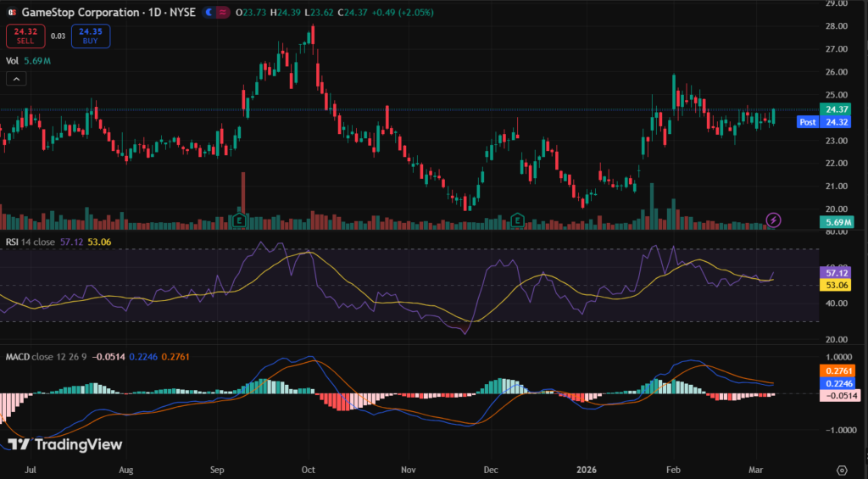The image size is (868, 479).
Task: Click the GameStop symbol logo icon
Action: click(9, 14)
